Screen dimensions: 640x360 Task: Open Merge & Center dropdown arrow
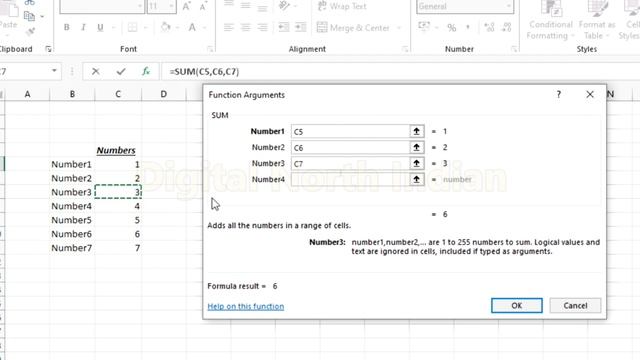pyautogui.click(x=399, y=28)
